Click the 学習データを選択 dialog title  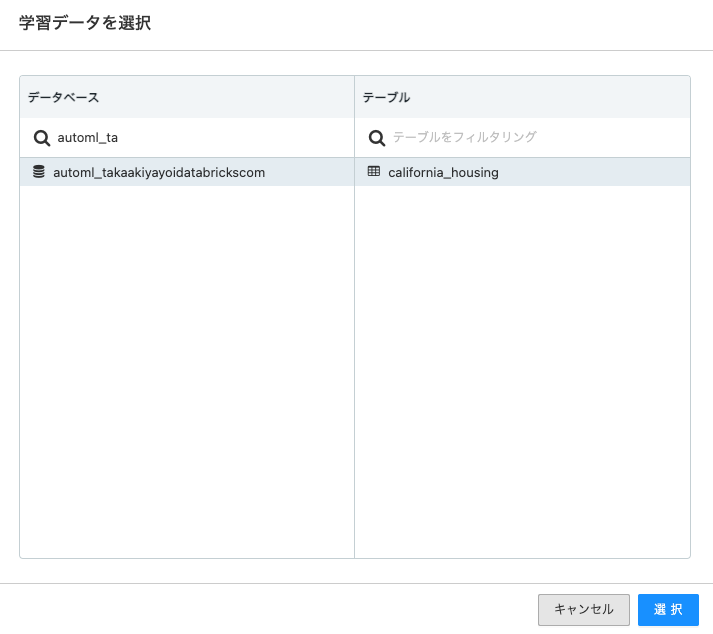tap(85, 23)
